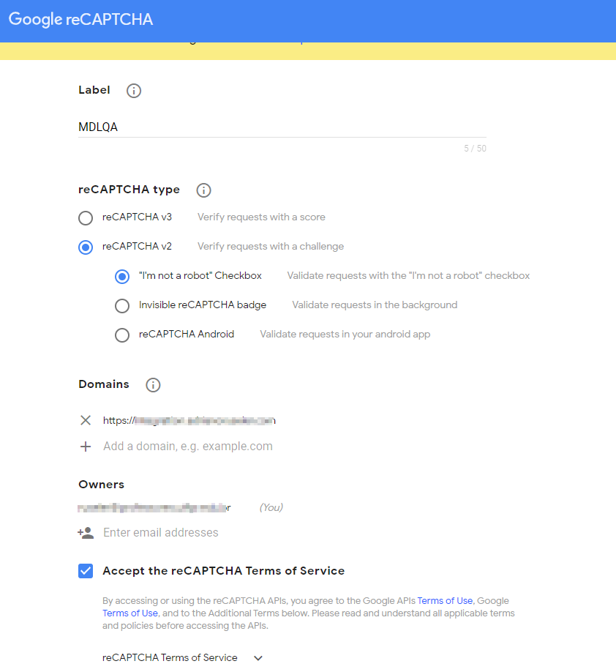Click the plus icon to add domain
The width and height of the screenshot is (616, 672).
pos(86,447)
